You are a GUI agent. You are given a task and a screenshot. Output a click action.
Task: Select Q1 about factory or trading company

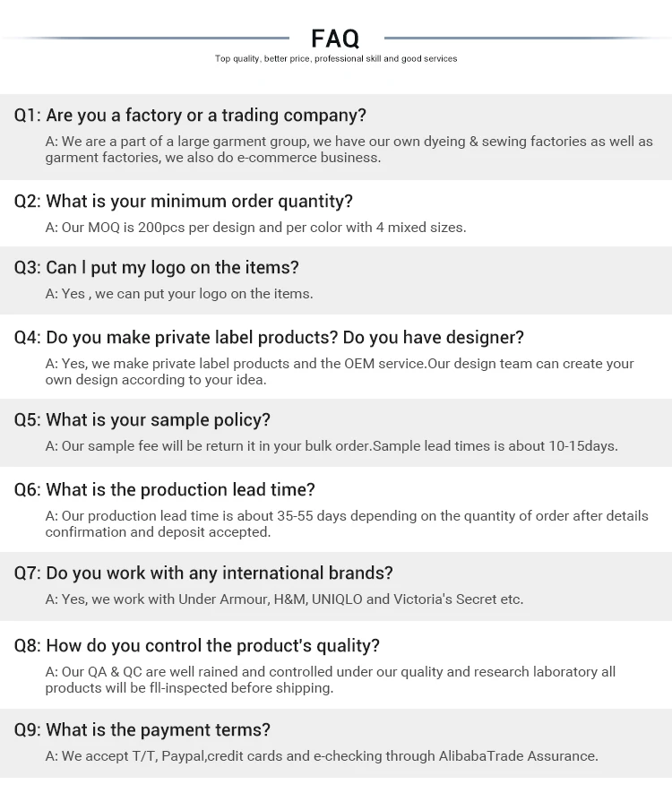pyautogui.click(x=190, y=116)
